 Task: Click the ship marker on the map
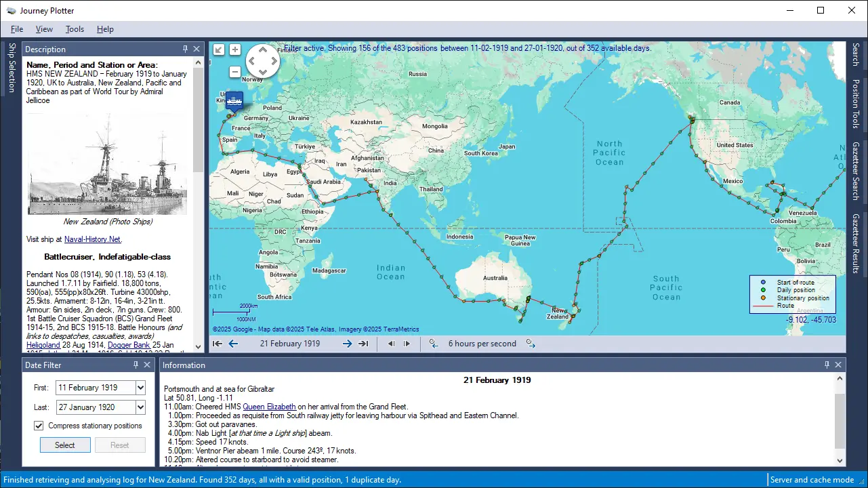point(234,102)
